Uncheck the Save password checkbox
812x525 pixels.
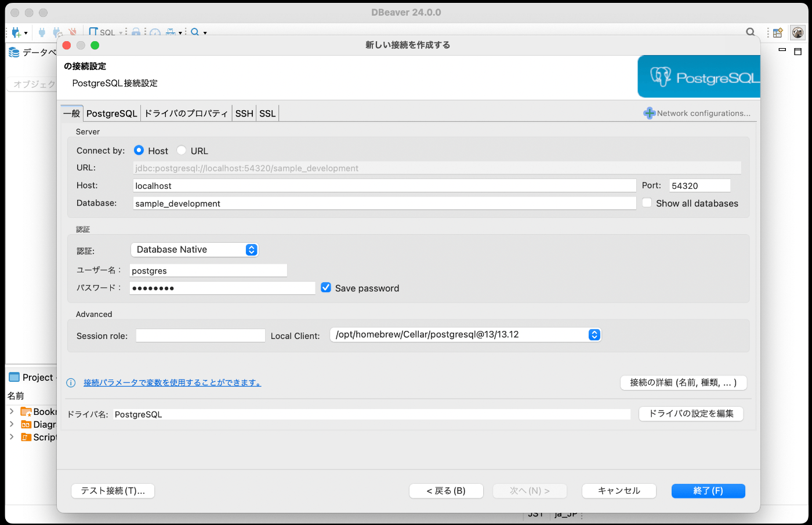[326, 287]
